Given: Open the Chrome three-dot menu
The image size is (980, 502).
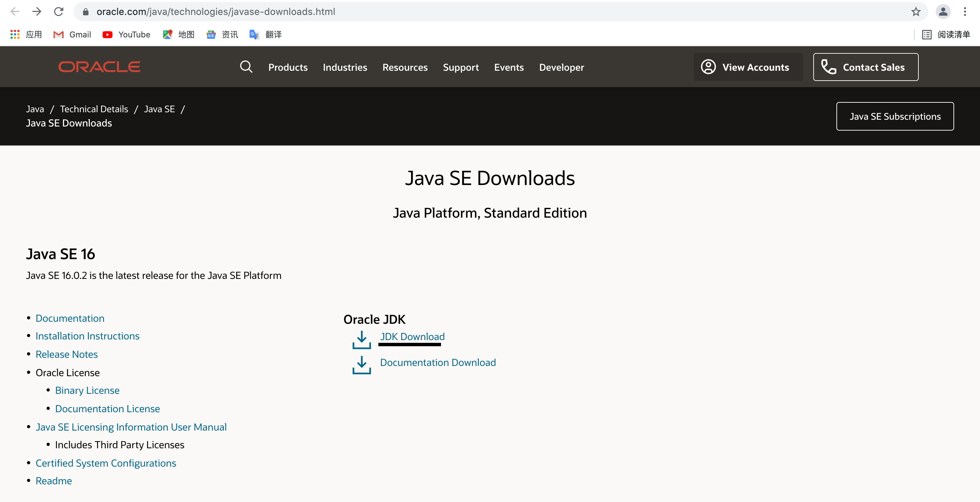Looking at the screenshot, I should point(965,12).
